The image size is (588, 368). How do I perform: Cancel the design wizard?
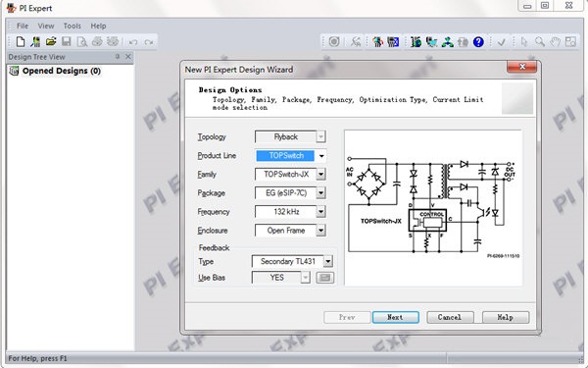tap(450, 317)
